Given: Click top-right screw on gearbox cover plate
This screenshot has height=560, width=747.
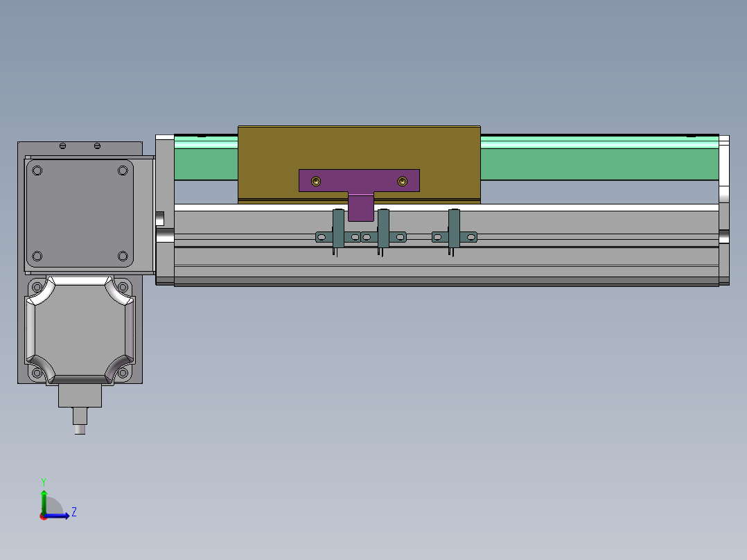Looking at the screenshot, I should [123, 170].
